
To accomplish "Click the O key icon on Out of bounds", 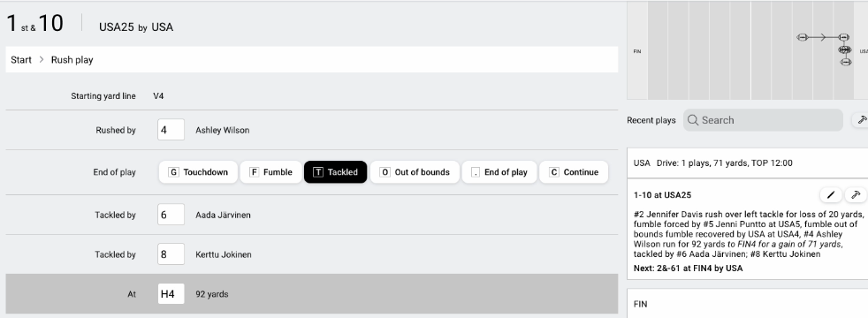I will 385,172.
